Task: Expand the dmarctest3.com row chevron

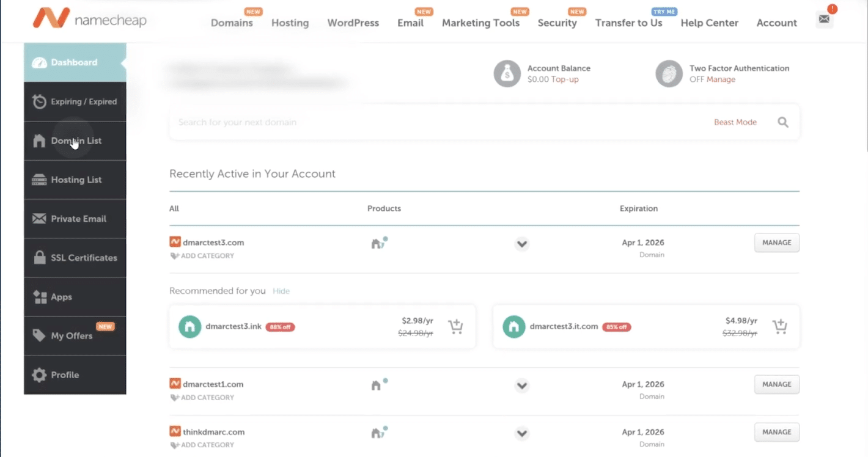Action: [x=521, y=244]
